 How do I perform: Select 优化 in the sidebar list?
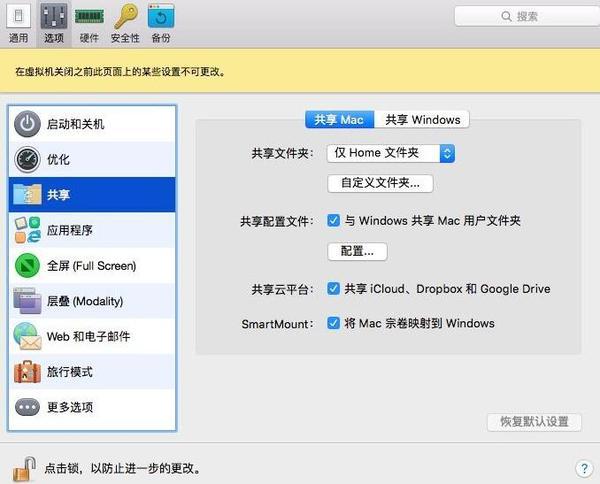click(92, 159)
